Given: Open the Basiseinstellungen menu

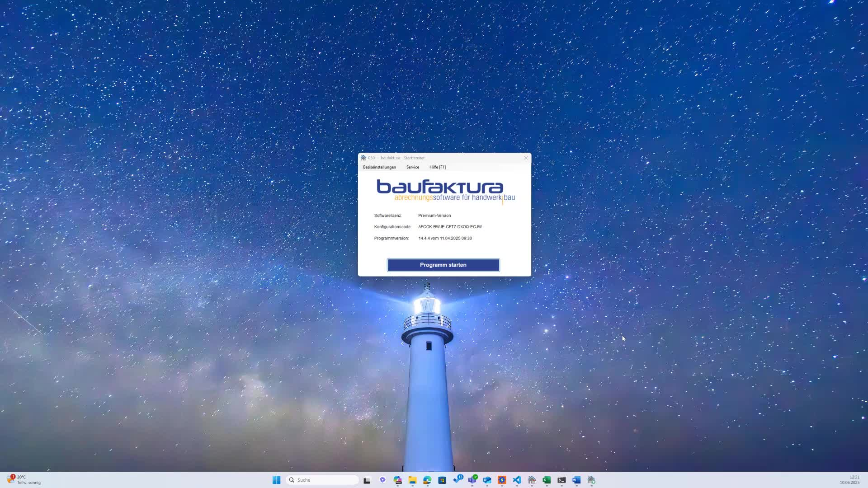Looking at the screenshot, I should tap(379, 167).
